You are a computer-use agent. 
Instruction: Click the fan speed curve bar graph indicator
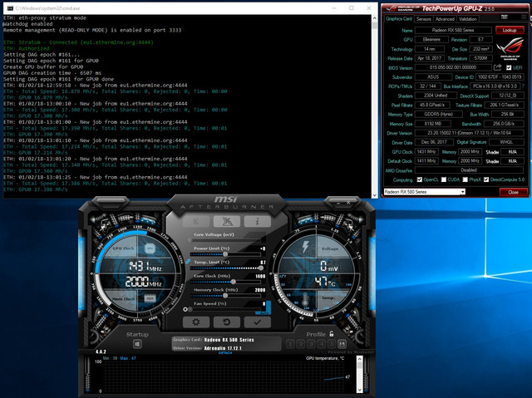click(x=268, y=307)
